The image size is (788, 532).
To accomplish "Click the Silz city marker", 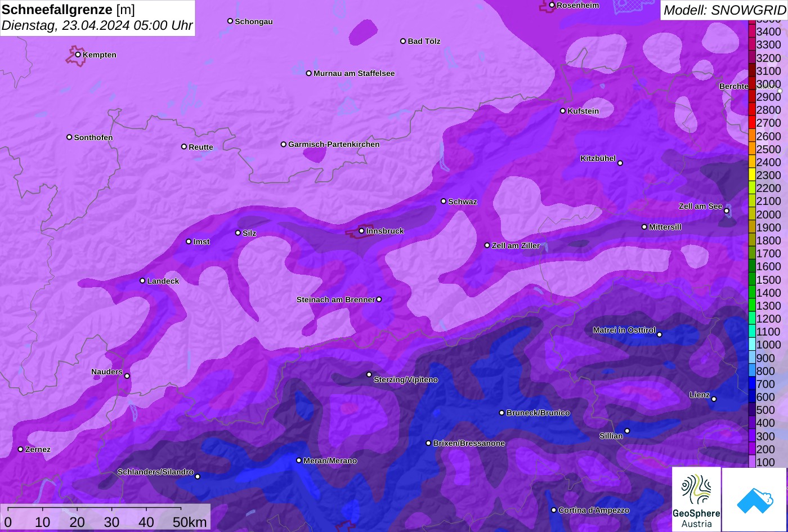I will (238, 233).
